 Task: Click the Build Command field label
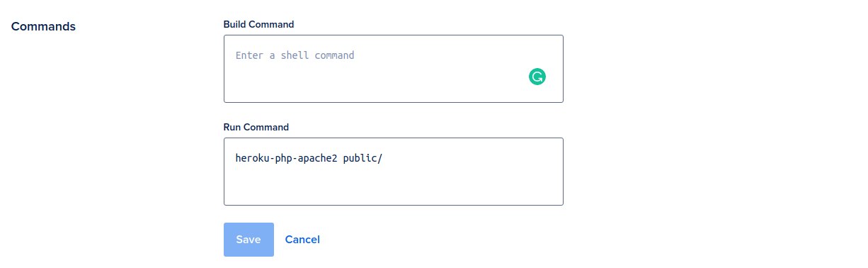[x=258, y=24]
